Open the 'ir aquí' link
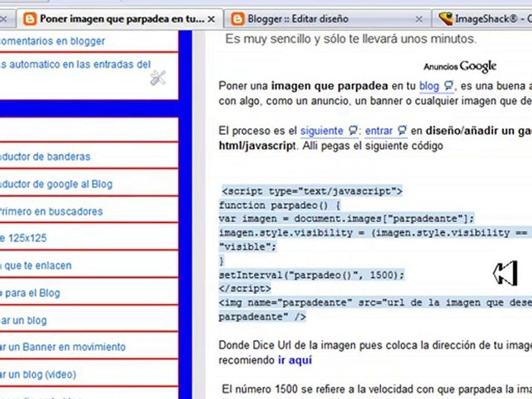This screenshot has width=532, height=399. pos(295,360)
